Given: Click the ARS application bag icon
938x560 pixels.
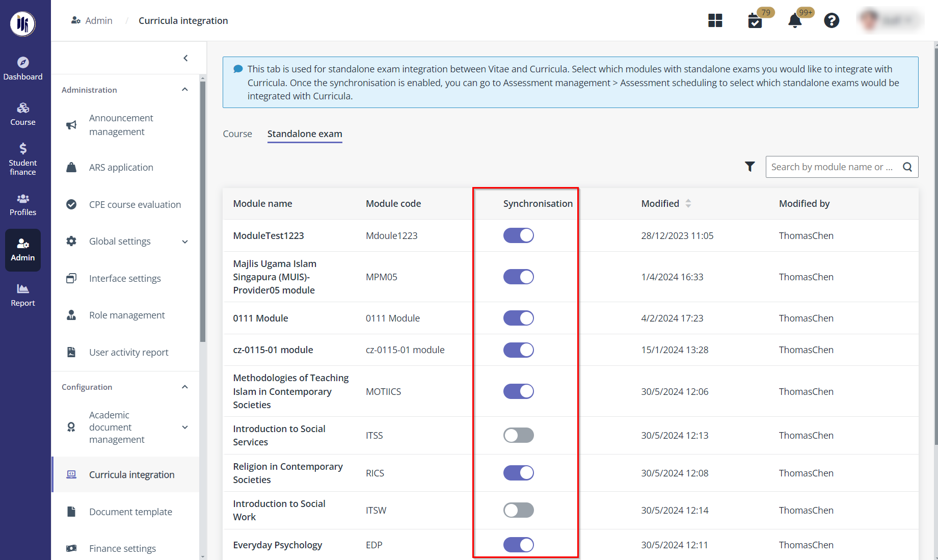Looking at the screenshot, I should (71, 167).
